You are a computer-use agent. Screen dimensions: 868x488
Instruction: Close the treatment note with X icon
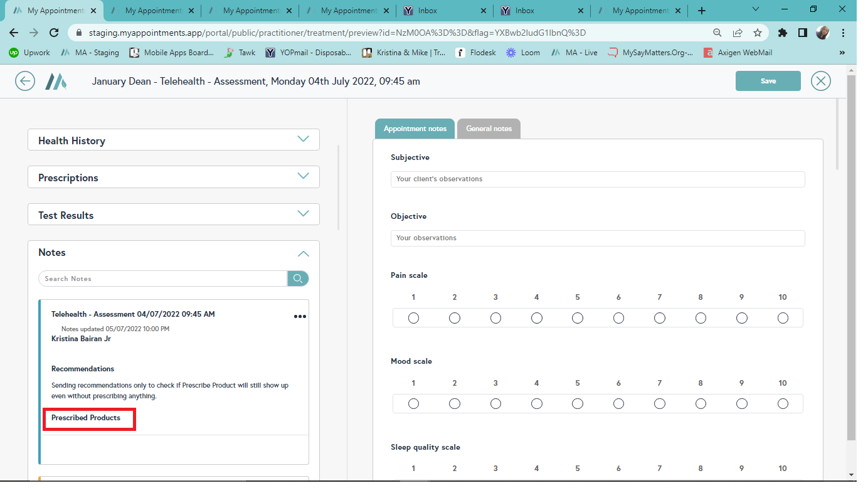click(820, 82)
